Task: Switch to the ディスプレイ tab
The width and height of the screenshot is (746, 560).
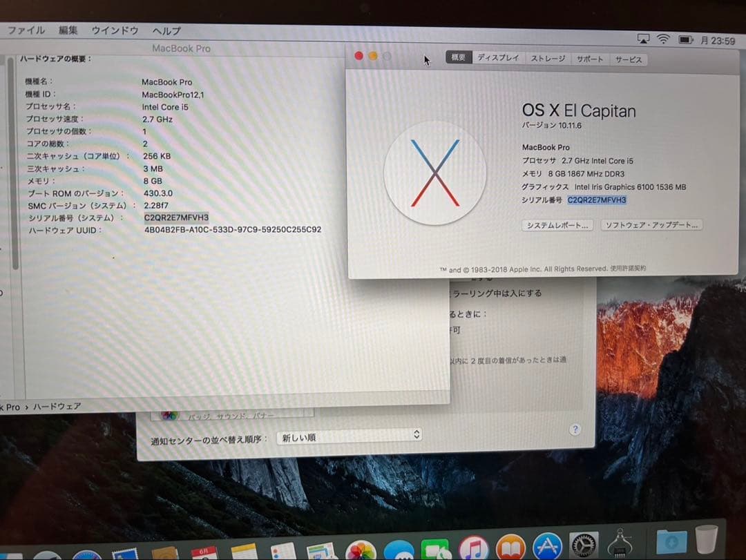Action: coord(497,59)
